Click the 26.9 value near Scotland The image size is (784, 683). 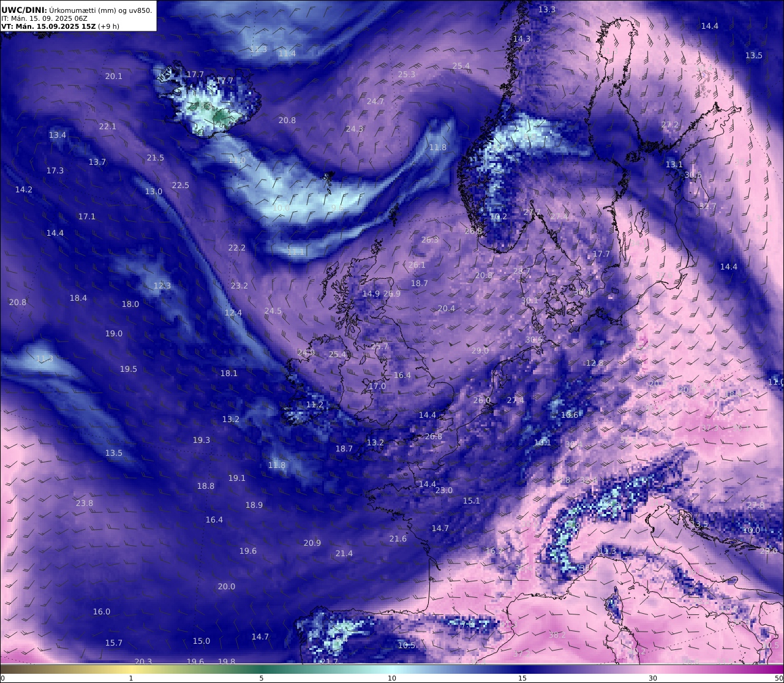coord(392,294)
